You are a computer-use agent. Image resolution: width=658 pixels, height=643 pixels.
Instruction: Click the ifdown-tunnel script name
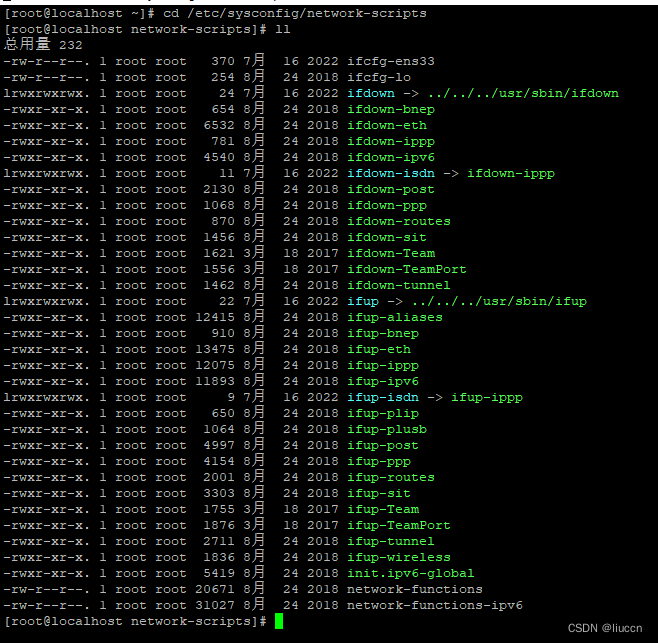click(x=399, y=285)
